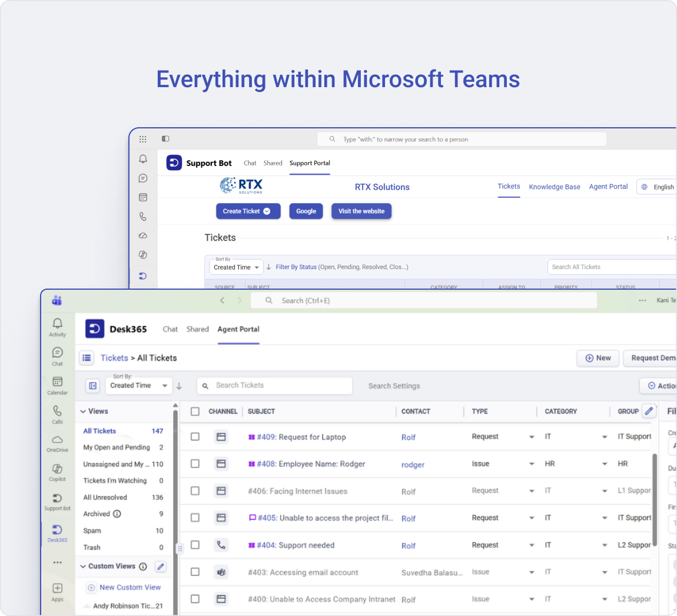Reverse sort order arrow in Agent Portal
Image resolution: width=677 pixels, height=616 pixels.
(179, 386)
